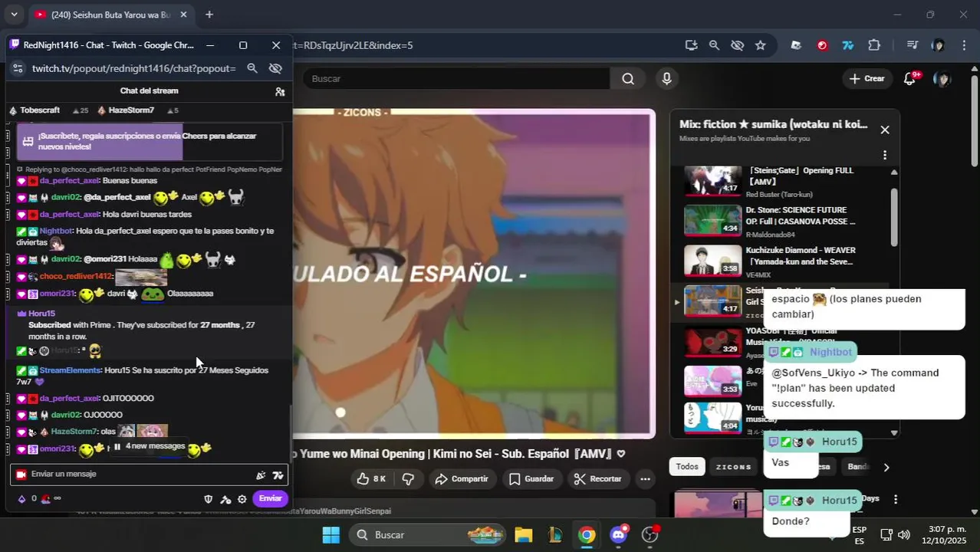This screenshot has height=552, width=980.
Task: Toggle tracking protection eye icon in YouTube address bar
Action: click(x=737, y=45)
